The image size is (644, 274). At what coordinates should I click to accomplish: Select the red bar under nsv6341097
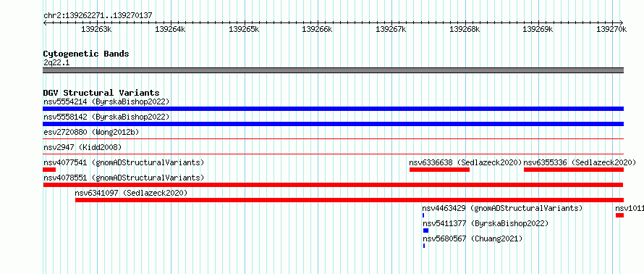[349, 200]
